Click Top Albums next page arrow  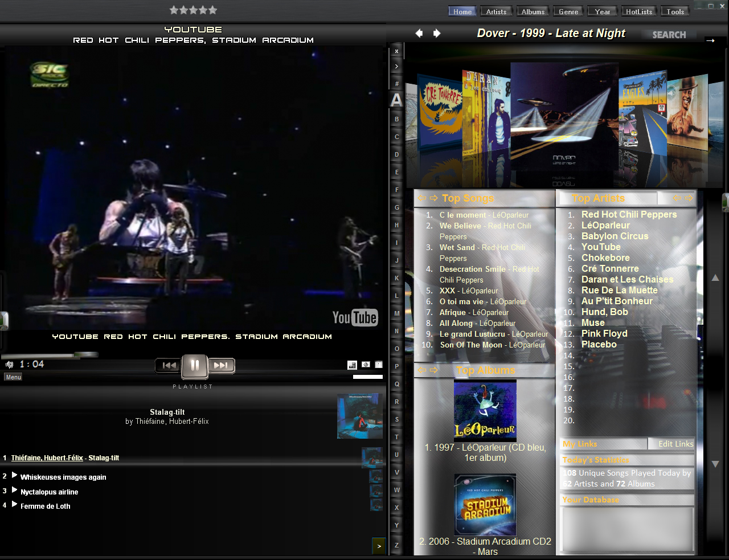tap(433, 370)
